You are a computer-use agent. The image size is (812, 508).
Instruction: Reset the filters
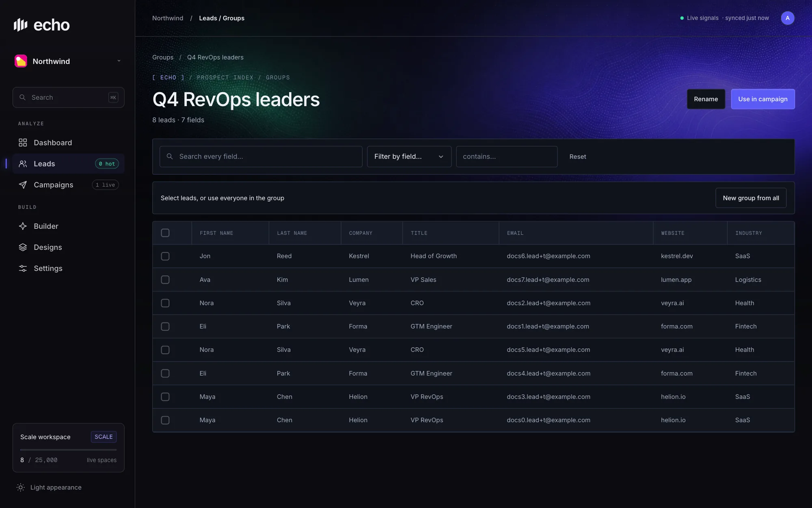pos(577,156)
